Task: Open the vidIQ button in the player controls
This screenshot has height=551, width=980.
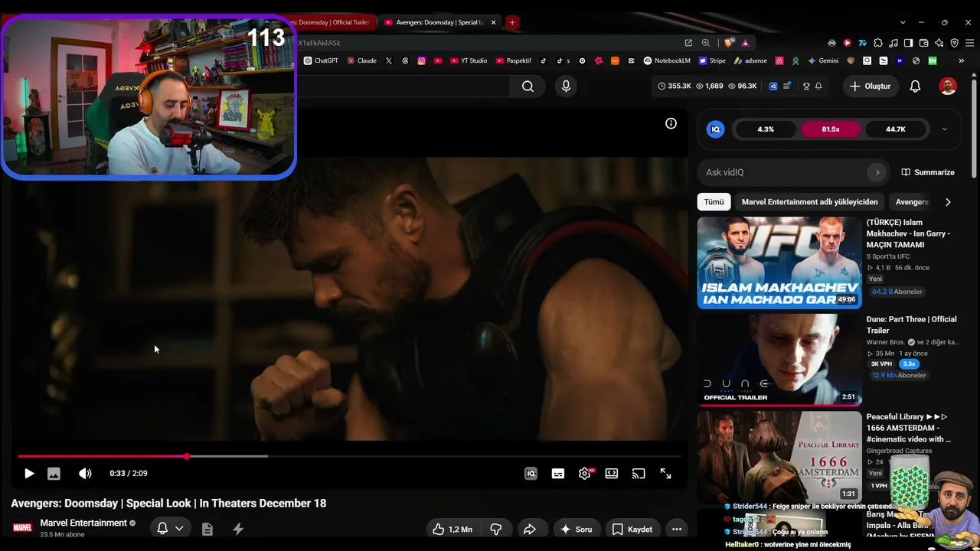Action: (x=531, y=474)
